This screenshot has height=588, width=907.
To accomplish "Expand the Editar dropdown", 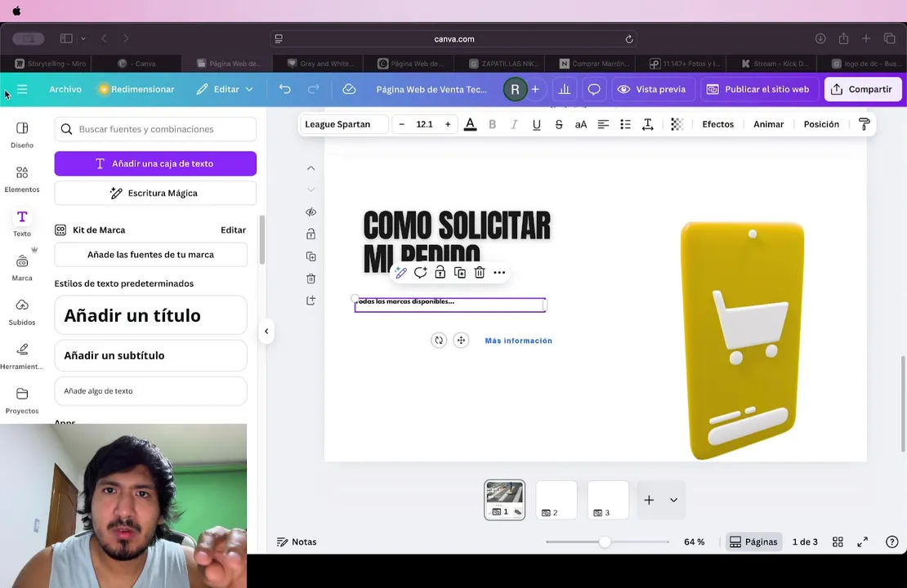I will click(225, 89).
